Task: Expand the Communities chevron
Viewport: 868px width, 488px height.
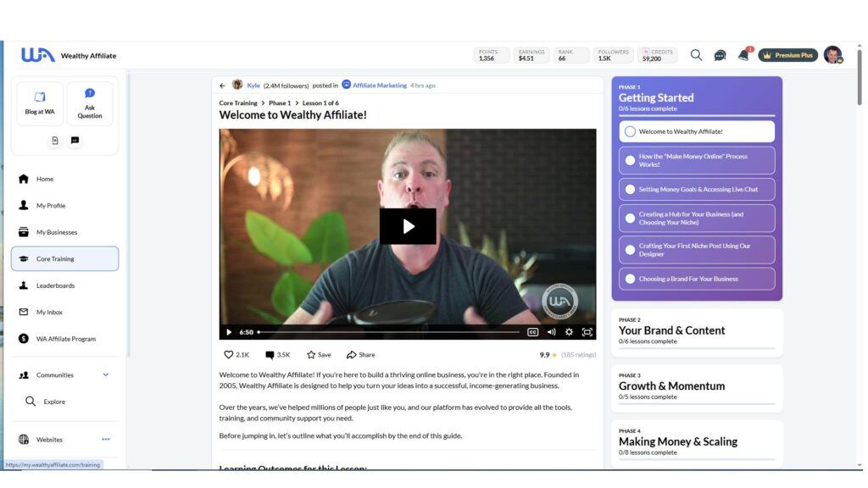Action: [x=106, y=375]
